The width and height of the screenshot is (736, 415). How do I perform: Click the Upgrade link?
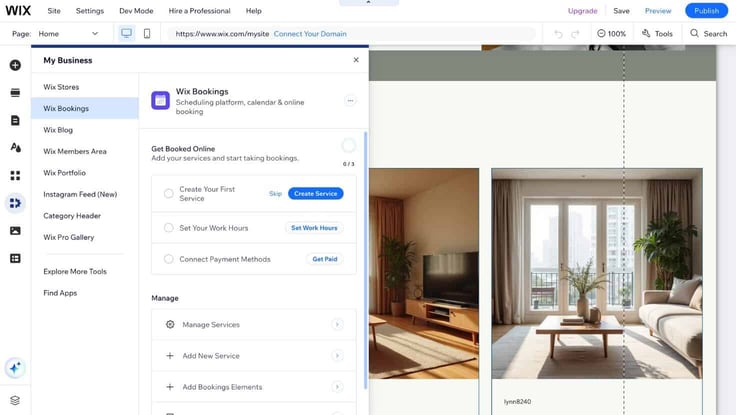[583, 11]
